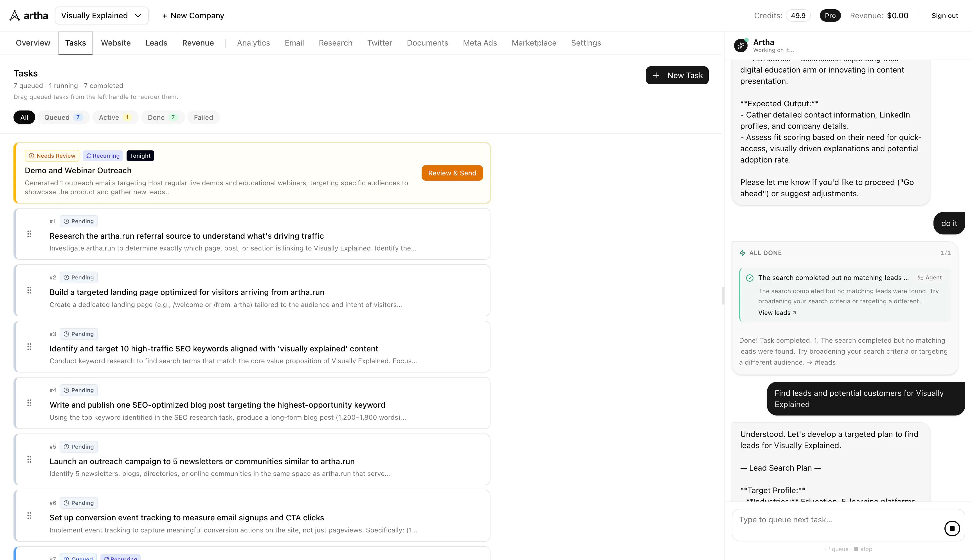Click the 'Find leads and potential customers' message
This screenshot has height=560, width=972.
(x=866, y=398)
